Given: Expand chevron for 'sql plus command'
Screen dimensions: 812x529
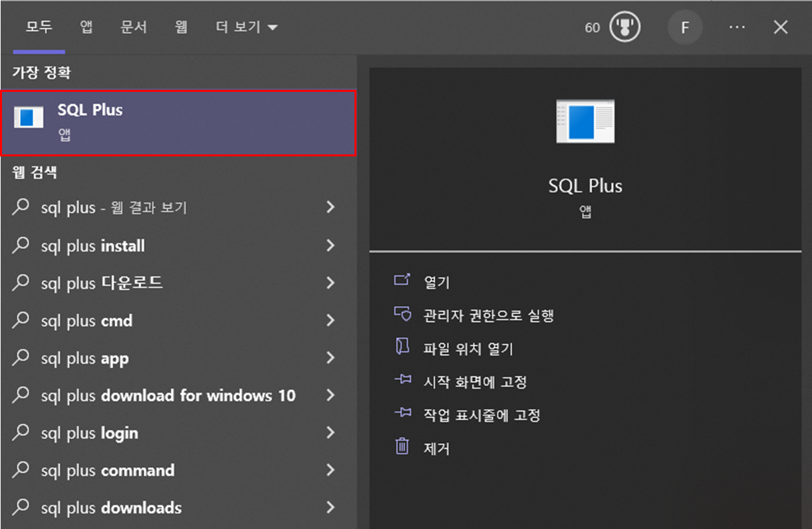Looking at the screenshot, I should coord(331,470).
